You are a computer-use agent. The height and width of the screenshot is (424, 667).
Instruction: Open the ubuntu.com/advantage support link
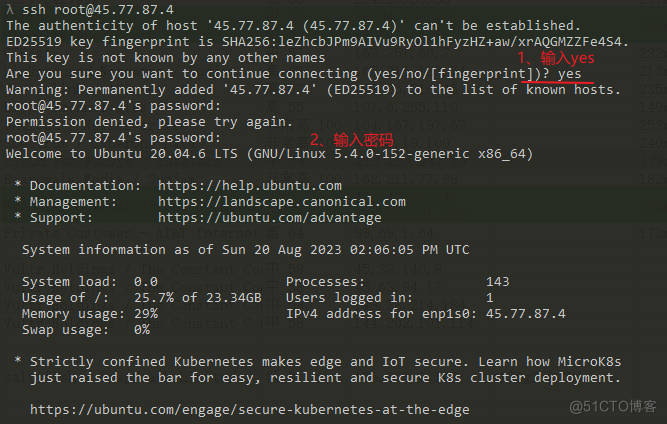click(x=269, y=218)
